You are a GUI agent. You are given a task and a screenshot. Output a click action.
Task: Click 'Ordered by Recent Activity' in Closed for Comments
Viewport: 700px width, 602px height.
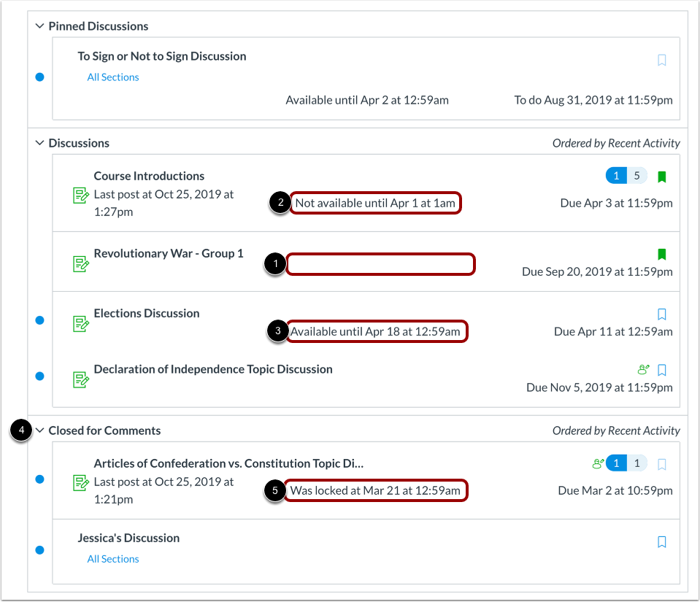[x=616, y=431]
